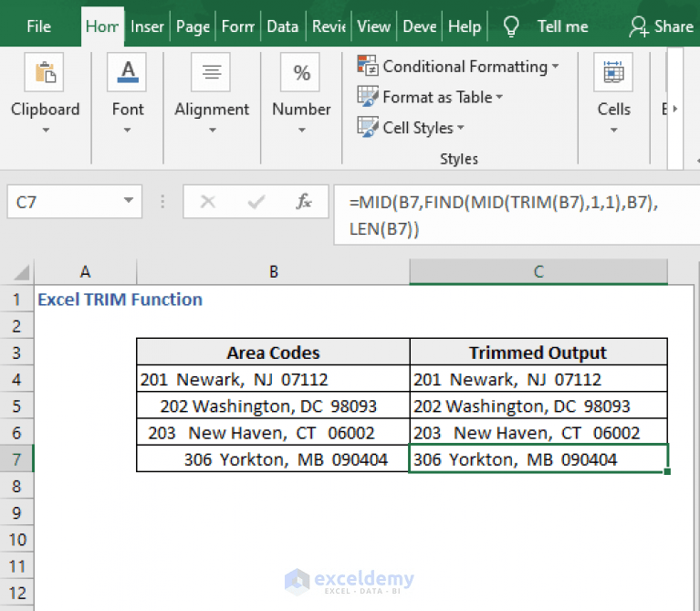Click the Share person icon
700x611 pixels.
point(638,26)
